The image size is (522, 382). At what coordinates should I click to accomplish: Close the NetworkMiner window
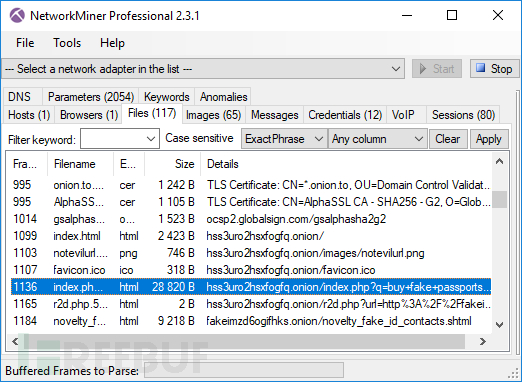click(x=498, y=15)
